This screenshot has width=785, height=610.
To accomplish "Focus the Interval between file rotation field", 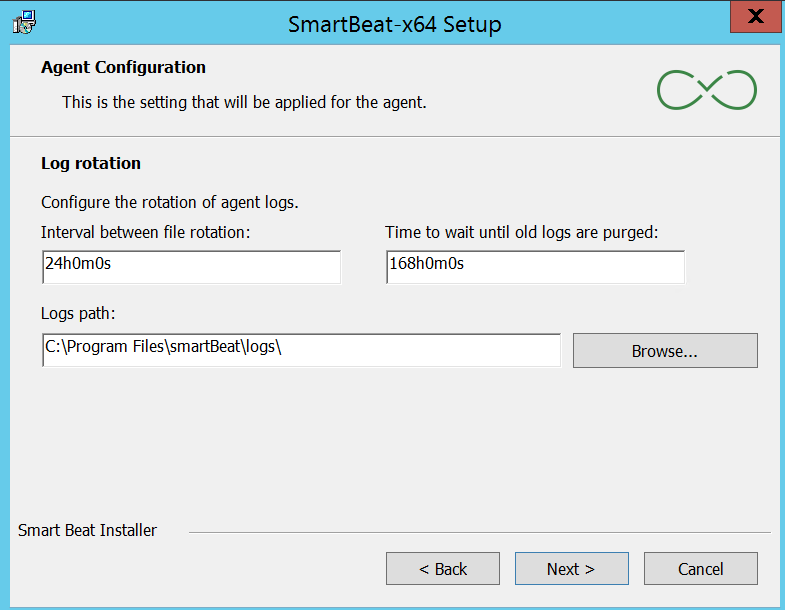I will (x=192, y=267).
